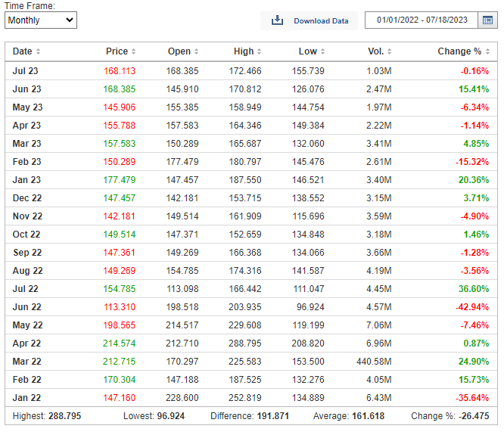Expand the Monthly time frame dropdown

point(41,20)
